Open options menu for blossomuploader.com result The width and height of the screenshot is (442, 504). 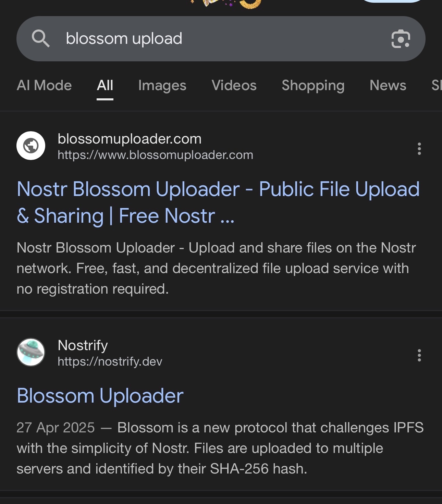(419, 149)
